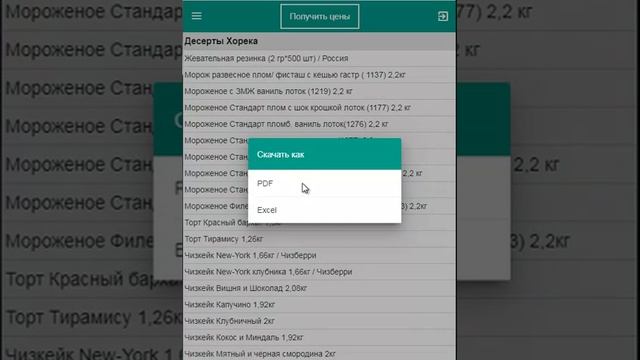640x360 pixels.
Task: Click the logout icon in header
Action: pos(442,16)
